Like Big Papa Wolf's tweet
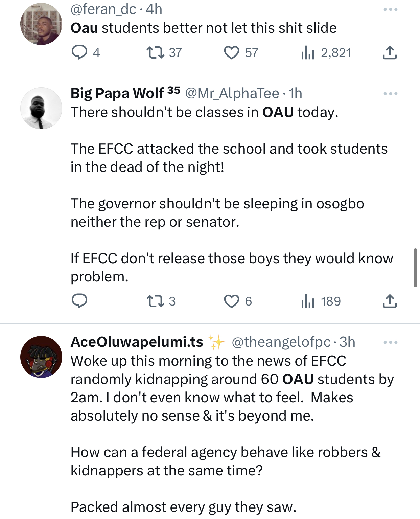Viewport: 420px width, 519px height. click(x=232, y=301)
